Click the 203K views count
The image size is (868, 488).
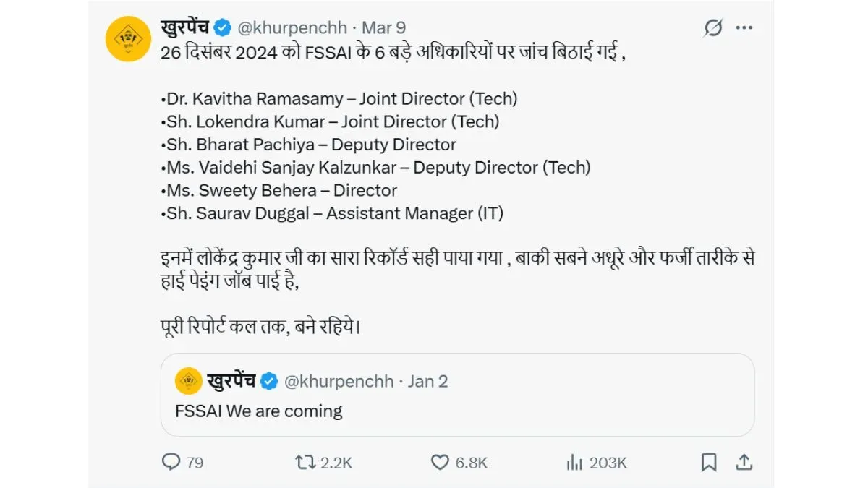pos(608,463)
